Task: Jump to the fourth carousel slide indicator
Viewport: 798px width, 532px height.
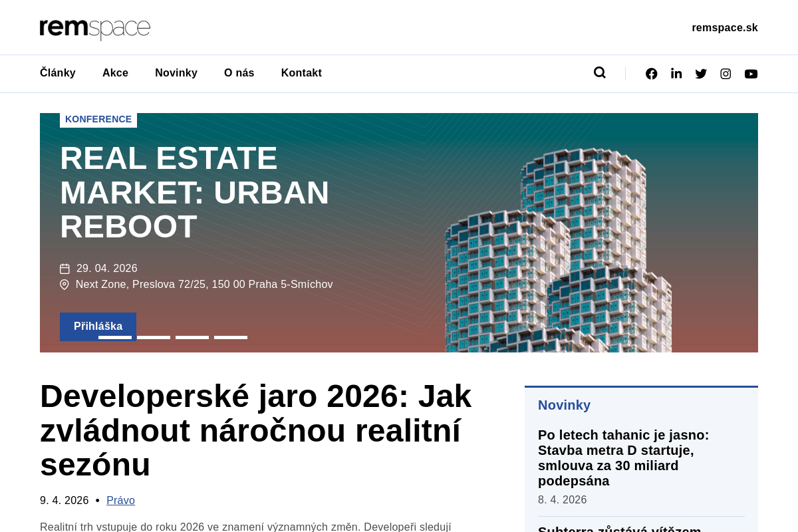Action: coord(231,338)
